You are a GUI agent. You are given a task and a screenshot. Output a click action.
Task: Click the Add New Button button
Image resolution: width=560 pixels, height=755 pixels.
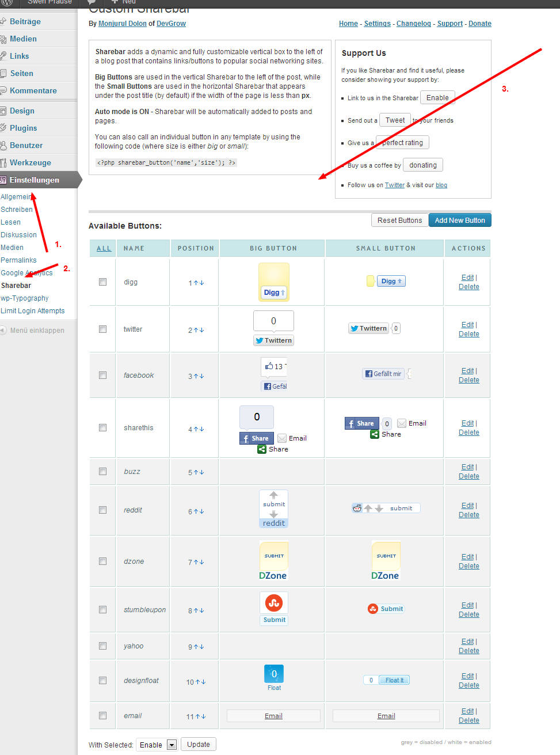pos(460,221)
